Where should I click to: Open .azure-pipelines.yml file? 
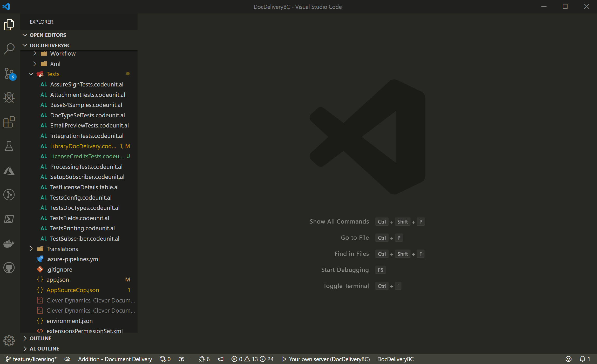tap(79, 259)
